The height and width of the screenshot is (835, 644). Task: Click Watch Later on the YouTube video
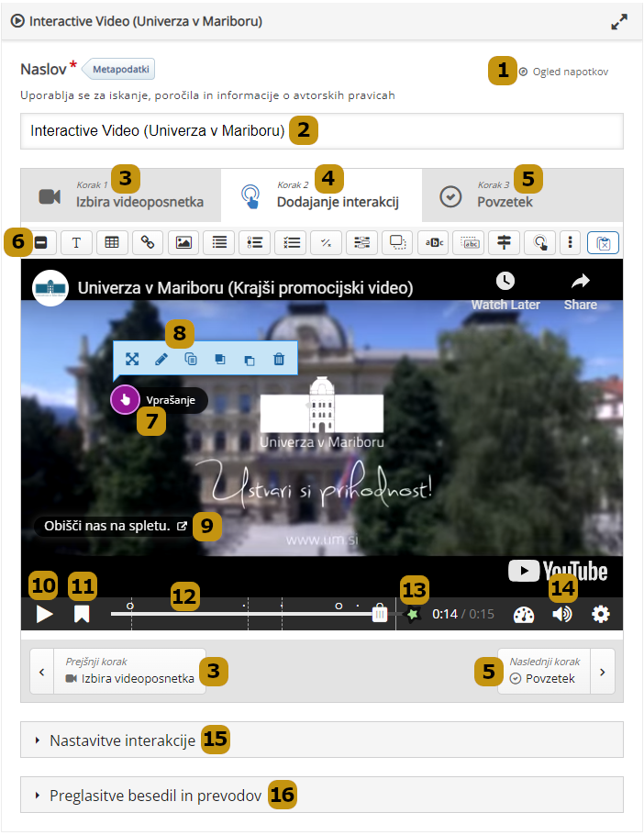pyautogui.click(x=505, y=291)
